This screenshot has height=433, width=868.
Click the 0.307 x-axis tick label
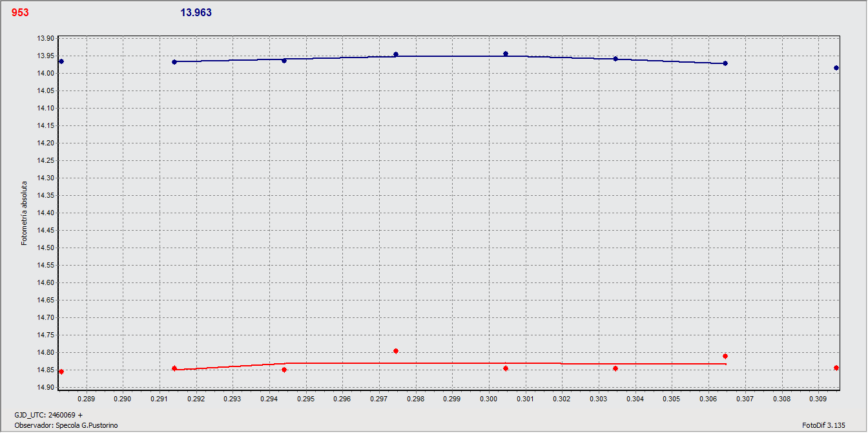(745, 399)
